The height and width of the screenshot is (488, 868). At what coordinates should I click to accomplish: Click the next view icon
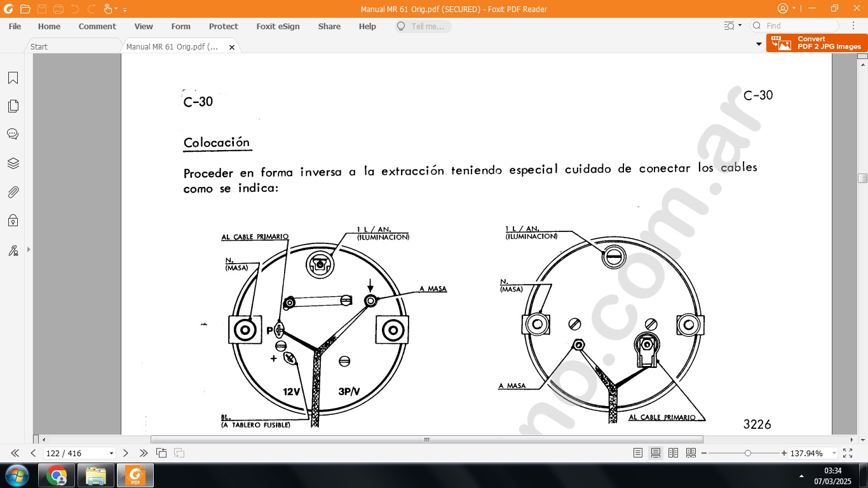(179, 453)
